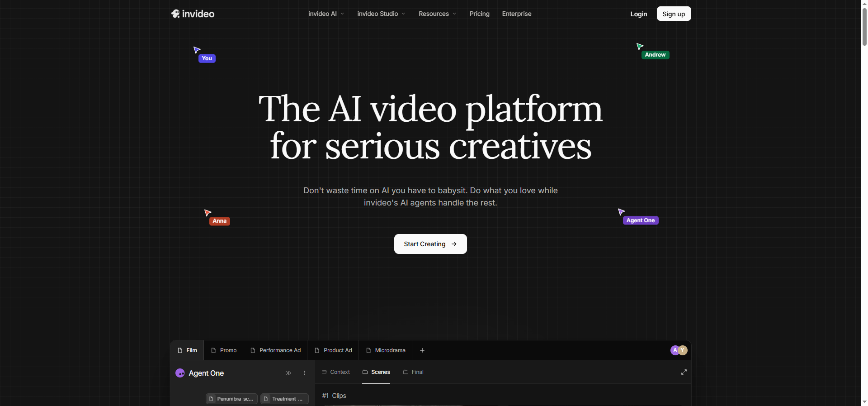Open the Penumbra-sc... file chip
Viewport: 868px width, 406px height.
click(231, 399)
